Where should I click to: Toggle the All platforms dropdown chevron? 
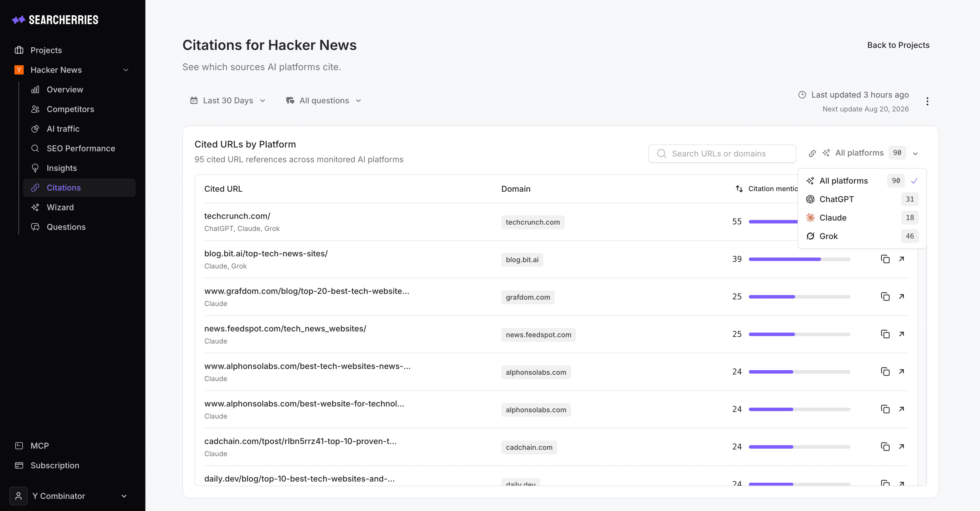coord(915,153)
